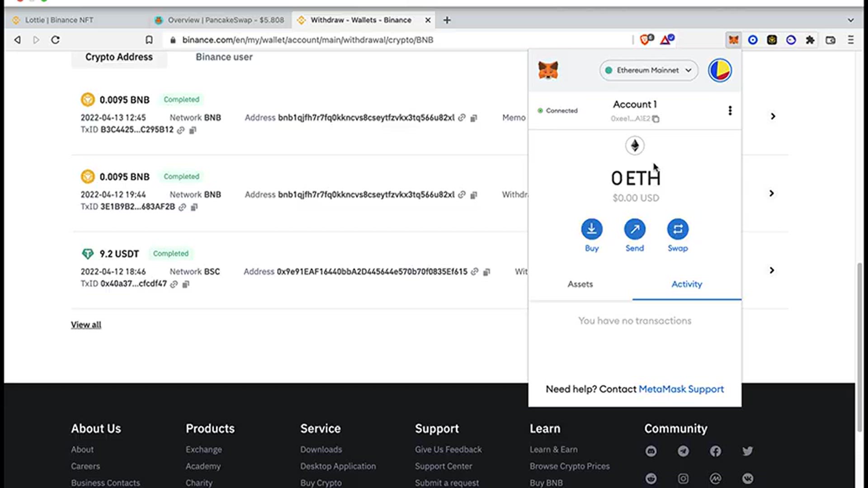The width and height of the screenshot is (868, 488).
Task: Open the About footer link
Action: coord(82,450)
